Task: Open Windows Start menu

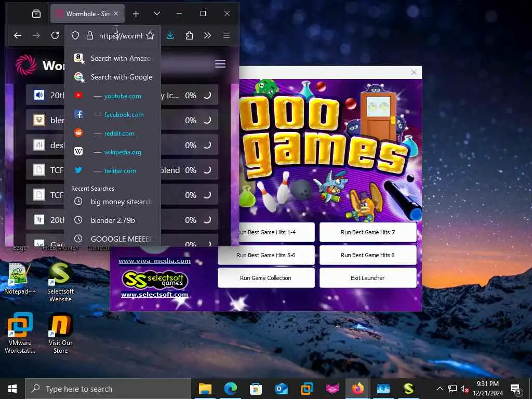Action: point(12,389)
